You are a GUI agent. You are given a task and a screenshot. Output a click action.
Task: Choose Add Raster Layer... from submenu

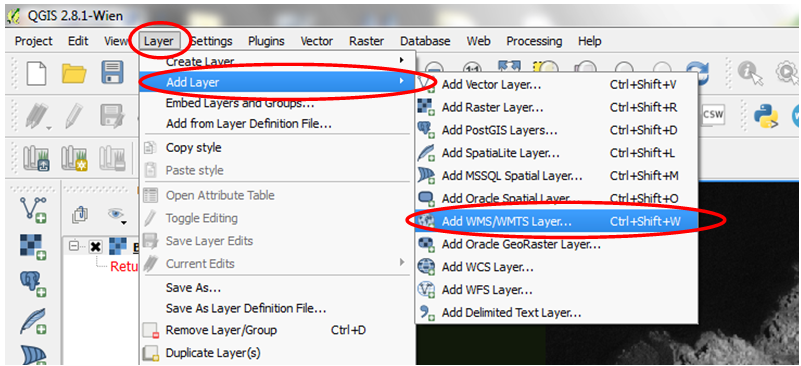556,107
